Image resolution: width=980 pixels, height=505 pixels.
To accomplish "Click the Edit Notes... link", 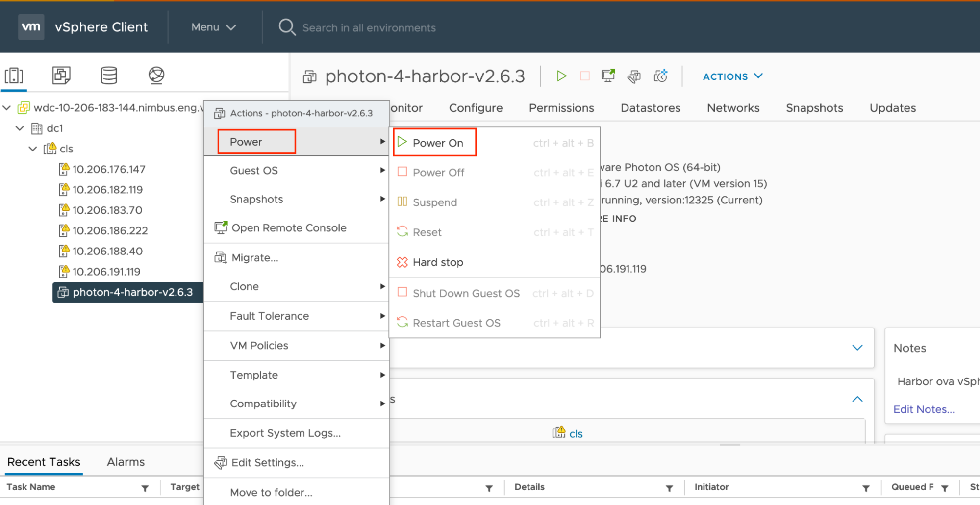I will pos(924,409).
